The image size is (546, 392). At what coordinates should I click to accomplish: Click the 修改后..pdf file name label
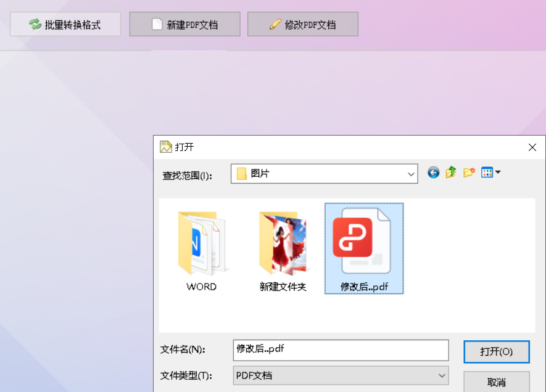tap(364, 287)
